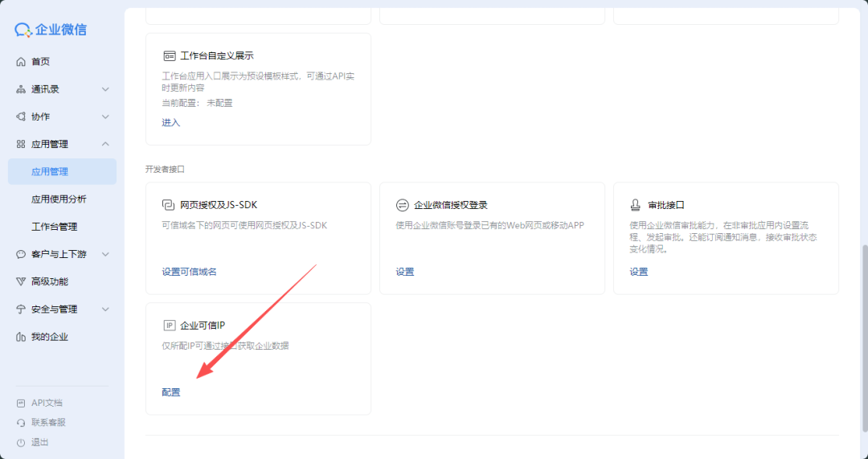
Task: Open 应用使用分析 submenu item
Action: 59,199
